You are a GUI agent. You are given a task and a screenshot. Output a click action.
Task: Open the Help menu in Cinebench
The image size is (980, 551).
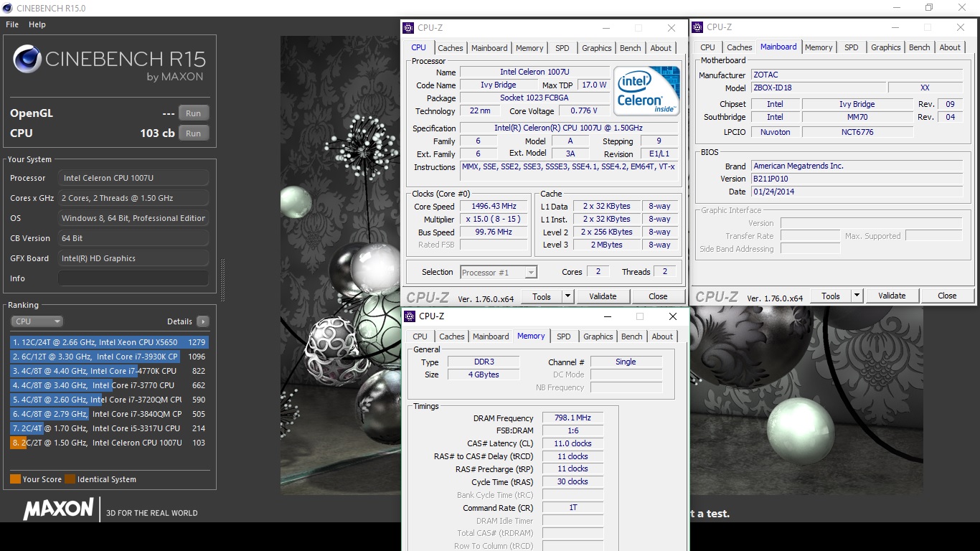[x=37, y=24]
